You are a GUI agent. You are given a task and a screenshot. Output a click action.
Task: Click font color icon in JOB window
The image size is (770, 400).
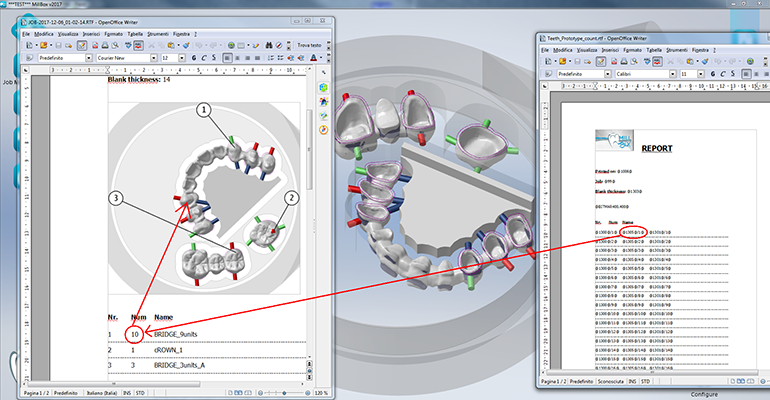313,58
